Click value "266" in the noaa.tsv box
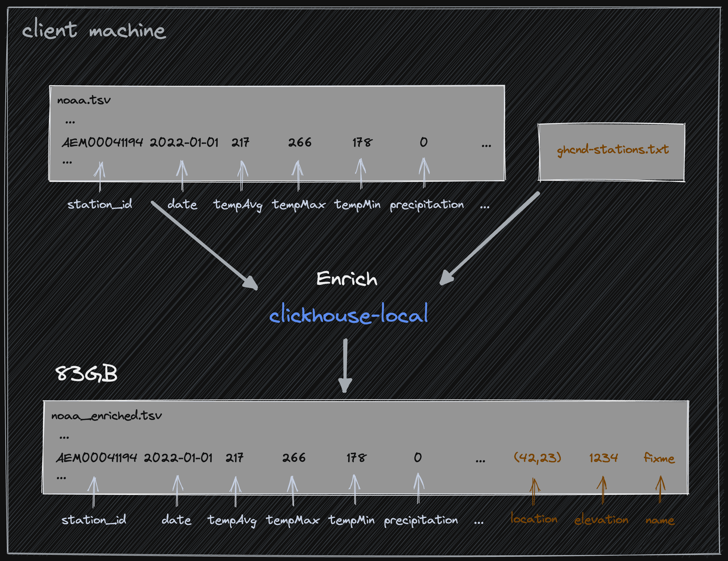 tap(300, 142)
